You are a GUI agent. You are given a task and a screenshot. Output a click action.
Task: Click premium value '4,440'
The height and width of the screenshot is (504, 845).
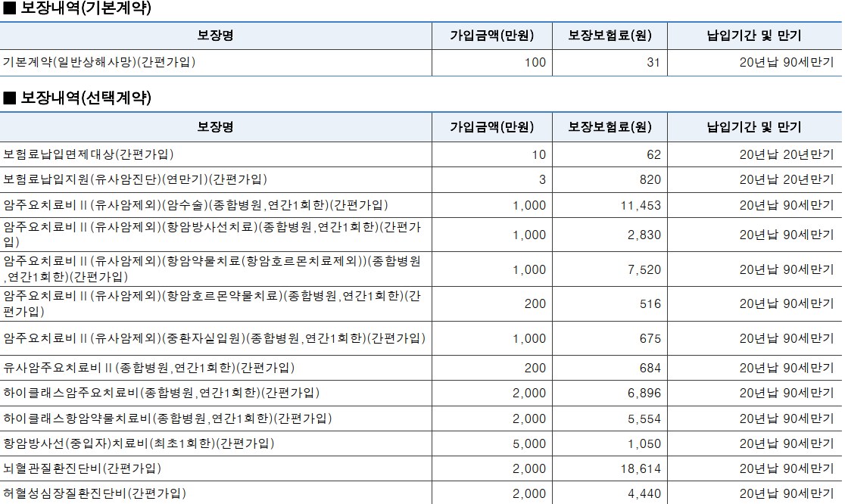tap(644, 493)
